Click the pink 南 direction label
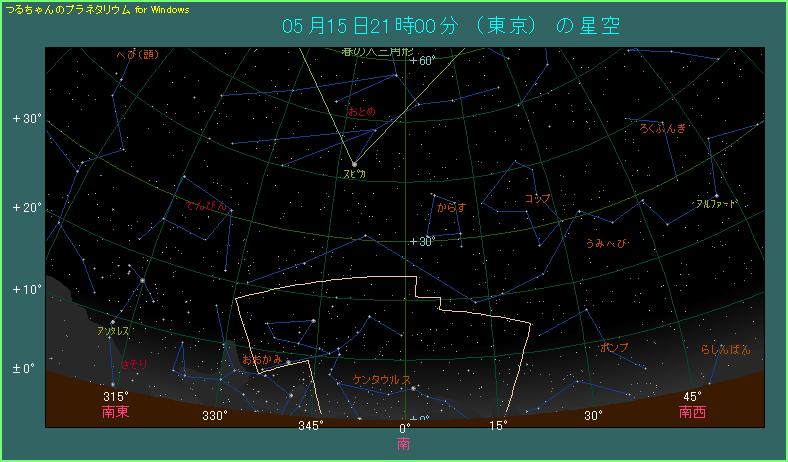This screenshot has height=462, width=788. click(403, 442)
